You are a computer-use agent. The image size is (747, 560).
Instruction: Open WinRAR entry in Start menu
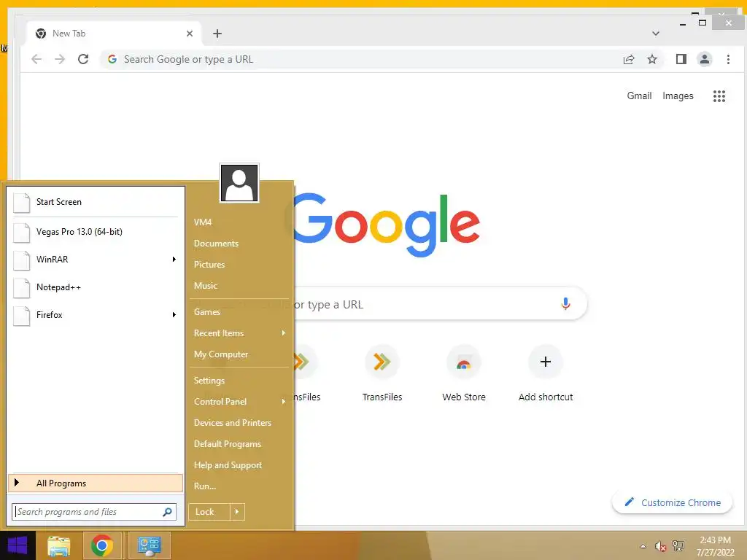tap(96, 260)
